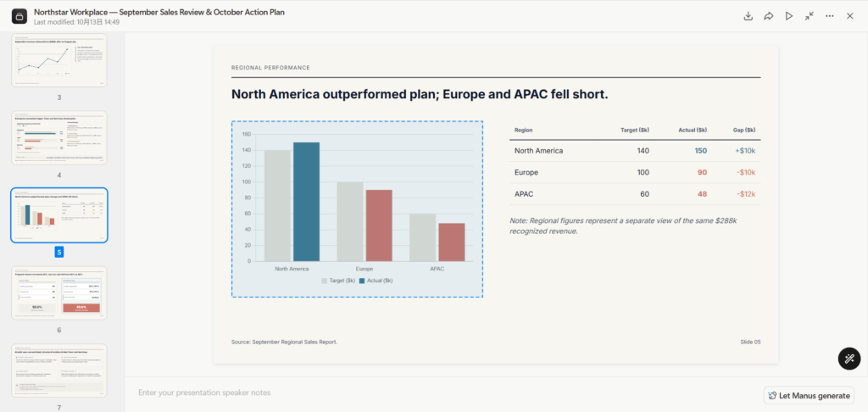
Task: Click Europe actual value 90
Action: pos(703,172)
